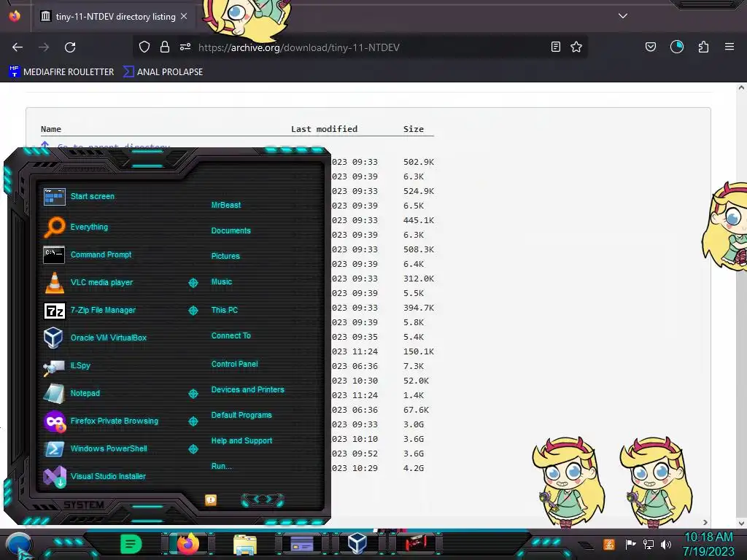The width and height of the screenshot is (747, 560).
Task: Click the orange alert icon in start menu
Action: click(x=211, y=500)
